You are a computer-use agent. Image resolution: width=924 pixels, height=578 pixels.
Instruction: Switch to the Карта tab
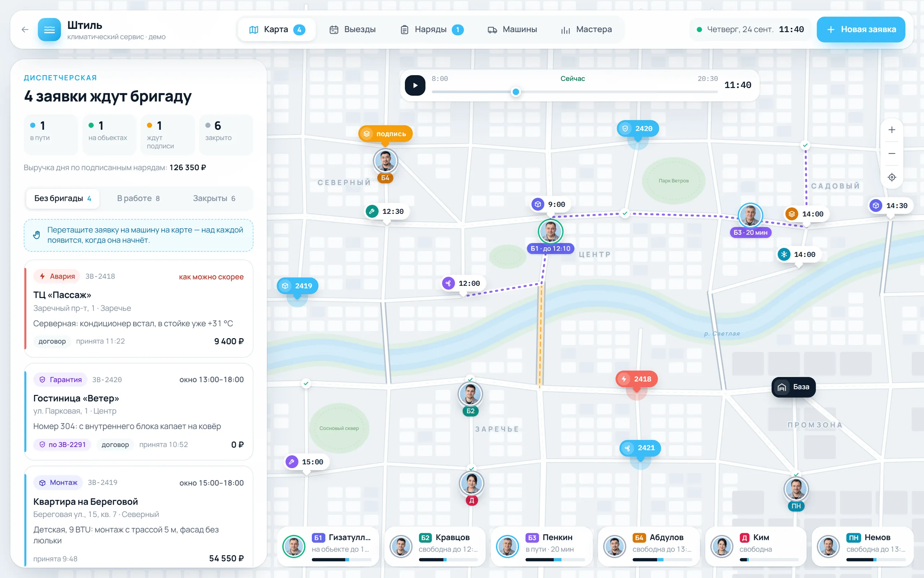[x=277, y=29]
